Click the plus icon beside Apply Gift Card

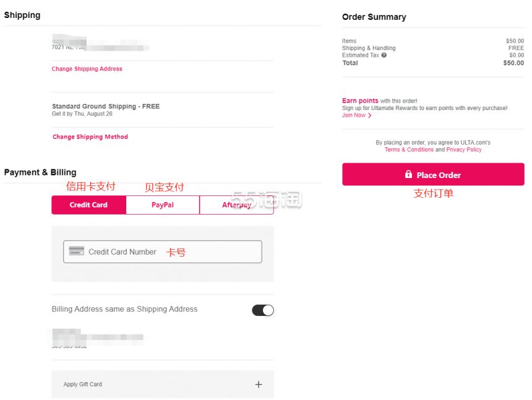[x=259, y=384]
